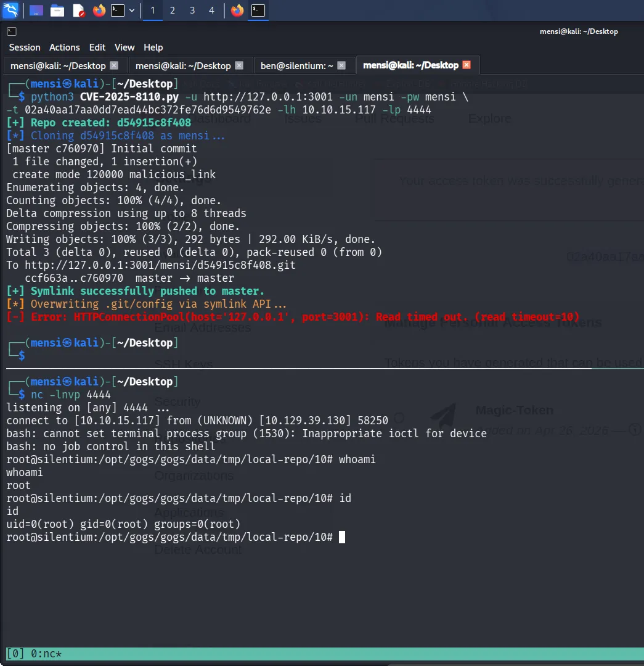Viewport: 644px width, 666px height.
Task: Click 'create mode 120000 malicious_link' output
Action: coord(114,175)
